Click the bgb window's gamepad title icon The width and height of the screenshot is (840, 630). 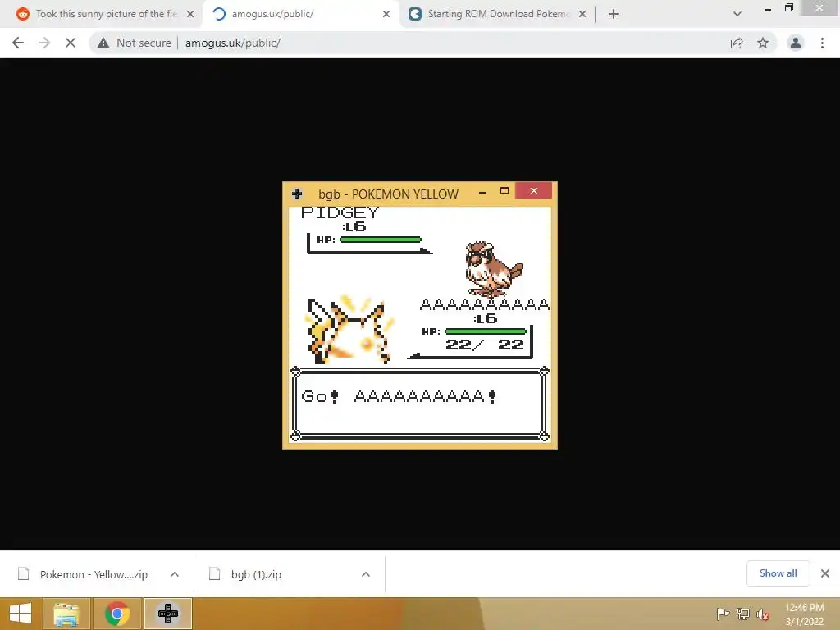coord(297,194)
